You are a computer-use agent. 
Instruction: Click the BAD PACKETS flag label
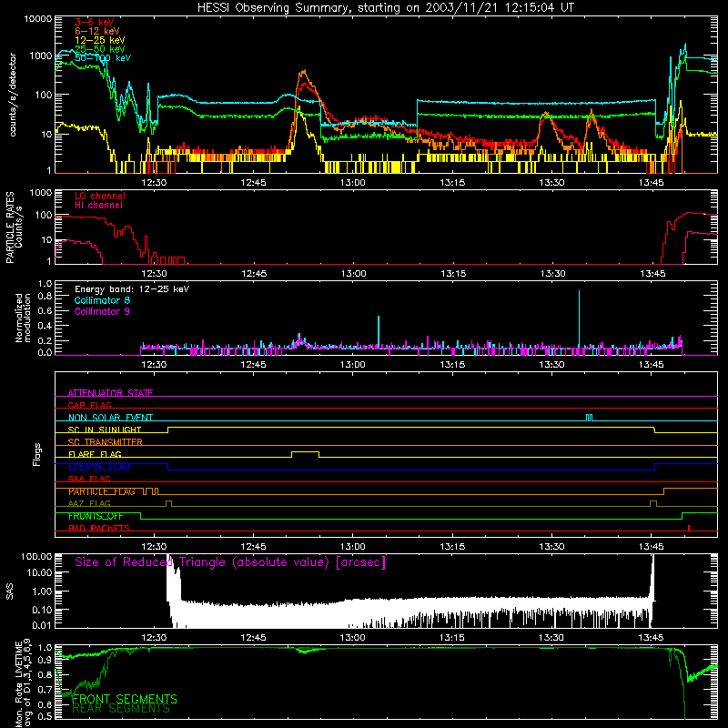[x=99, y=528]
